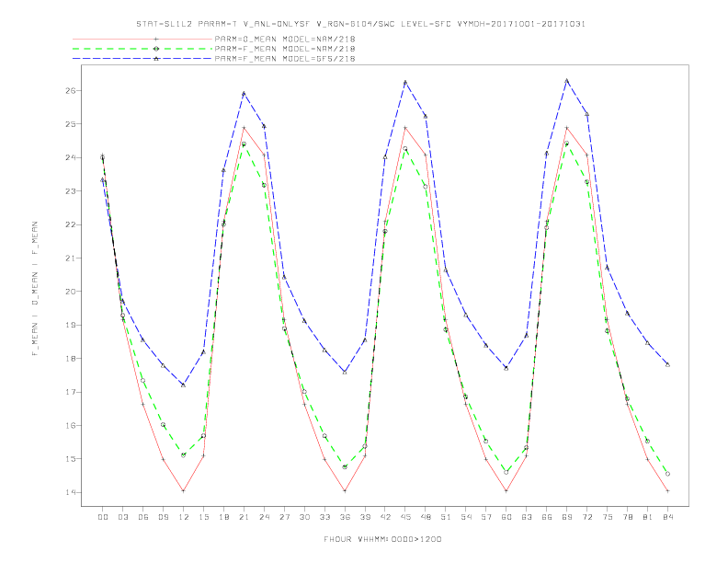Click green NAM circle marker at hour 84
728x563 pixels.
pyautogui.click(x=667, y=474)
